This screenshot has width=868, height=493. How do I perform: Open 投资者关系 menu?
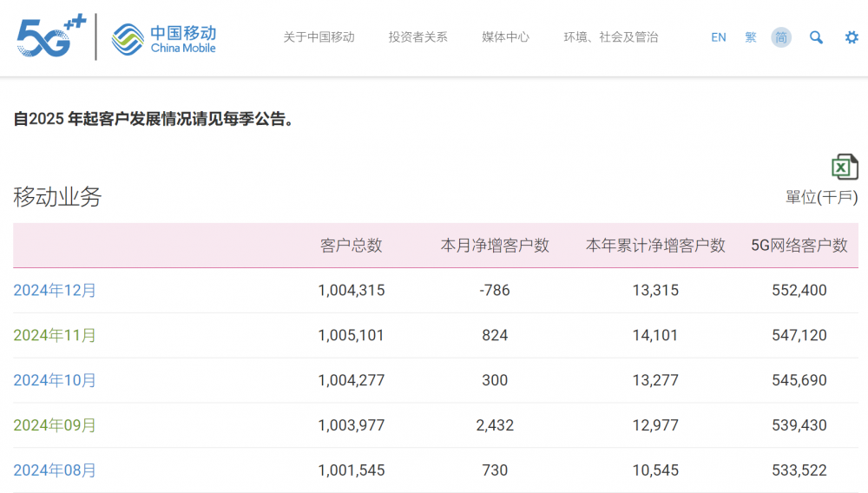(x=418, y=37)
